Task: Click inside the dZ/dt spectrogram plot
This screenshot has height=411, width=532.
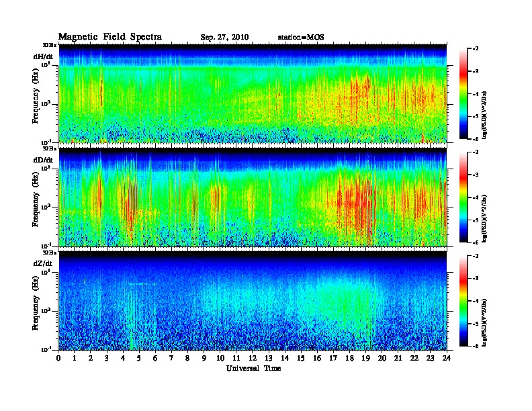Action: [x=253, y=301]
